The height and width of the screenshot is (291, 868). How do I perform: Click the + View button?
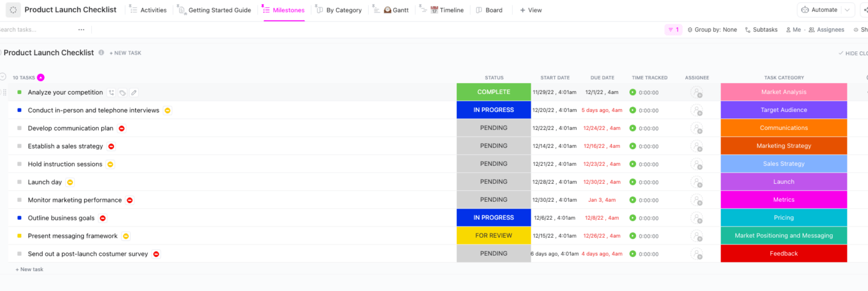click(x=531, y=10)
